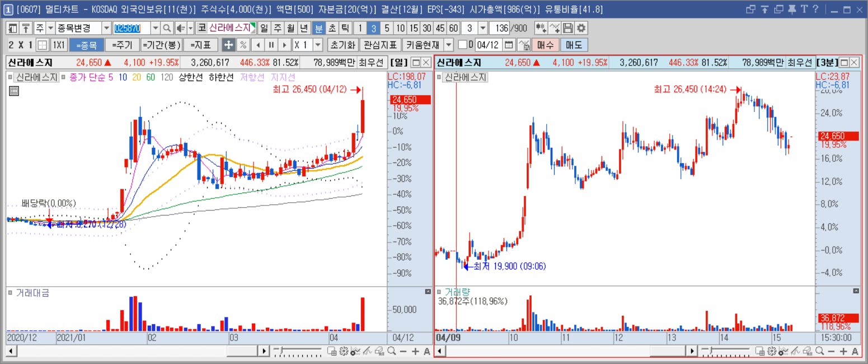This screenshot has width=868, height=364.
Task: Click the save chart floppy disk icon
Action: coord(568,28)
